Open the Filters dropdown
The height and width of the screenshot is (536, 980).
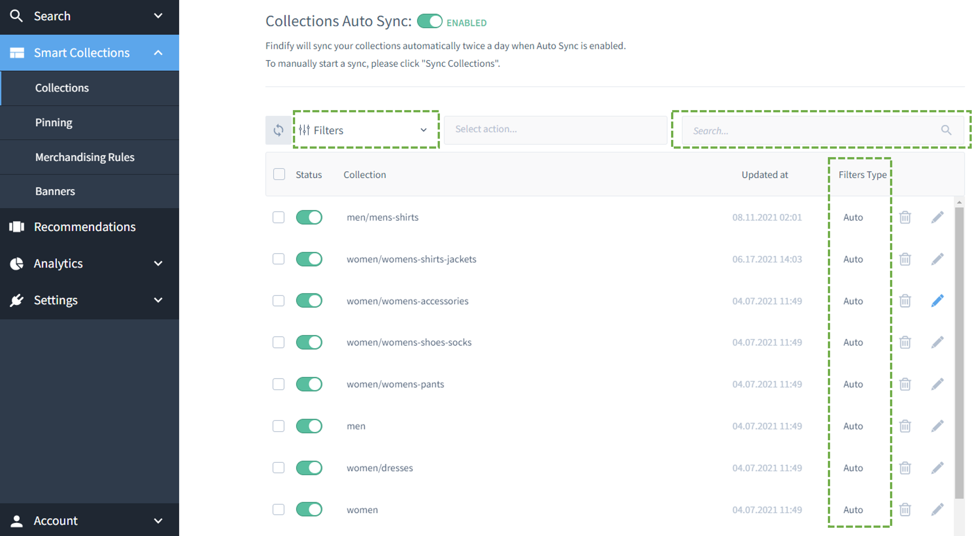pos(365,130)
